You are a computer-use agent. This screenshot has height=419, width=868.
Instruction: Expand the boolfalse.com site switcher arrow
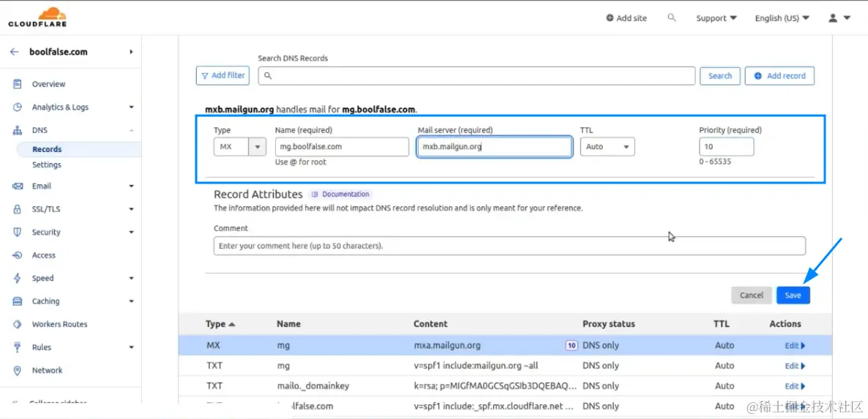[x=131, y=52]
